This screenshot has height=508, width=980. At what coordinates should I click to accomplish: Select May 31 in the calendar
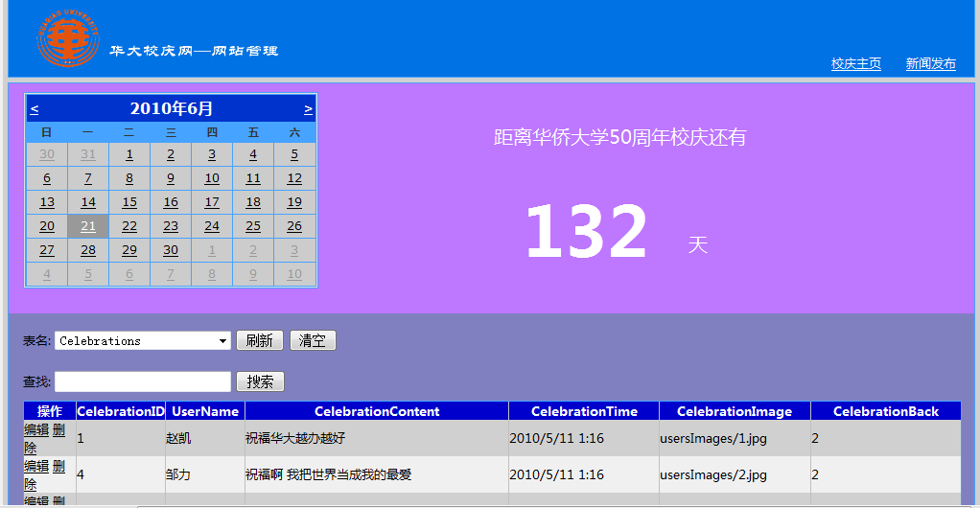click(88, 154)
